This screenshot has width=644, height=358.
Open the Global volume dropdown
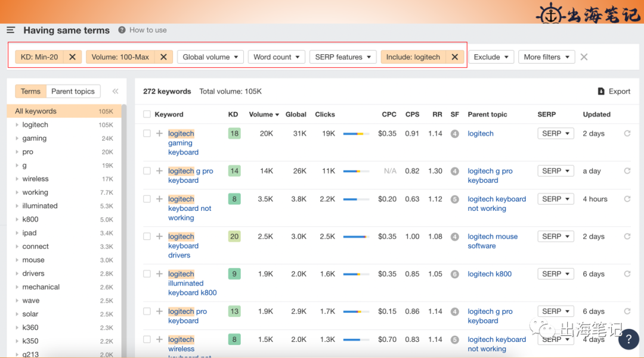[210, 57]
